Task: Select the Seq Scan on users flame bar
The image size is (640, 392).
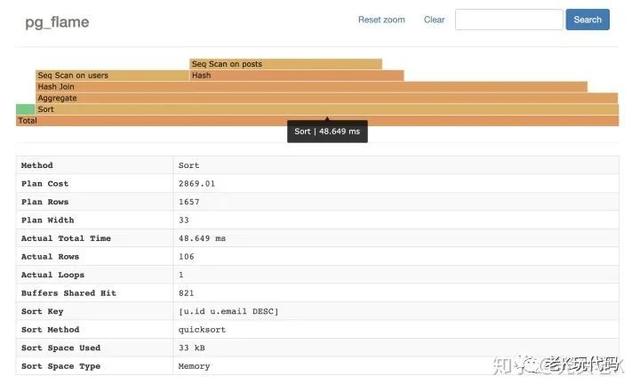Action: click(x=112, y=75)
